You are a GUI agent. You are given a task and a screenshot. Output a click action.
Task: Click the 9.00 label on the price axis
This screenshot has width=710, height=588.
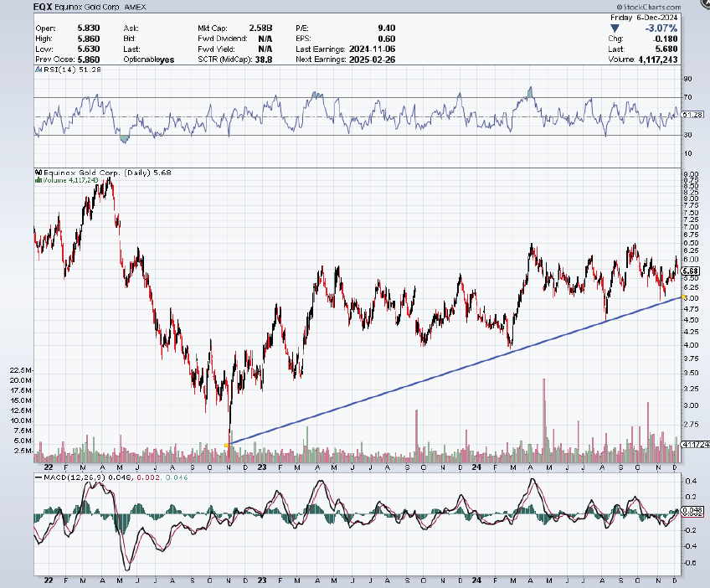691,174
